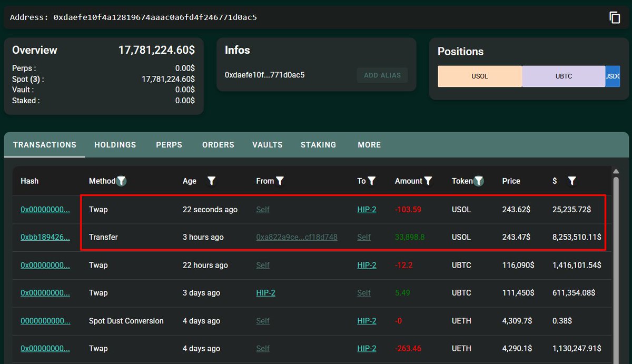The image size is (632, 364).
Task: Click the Spot Dust Conversion method cell
Action: pyautogui.click(x=126, y=321)
